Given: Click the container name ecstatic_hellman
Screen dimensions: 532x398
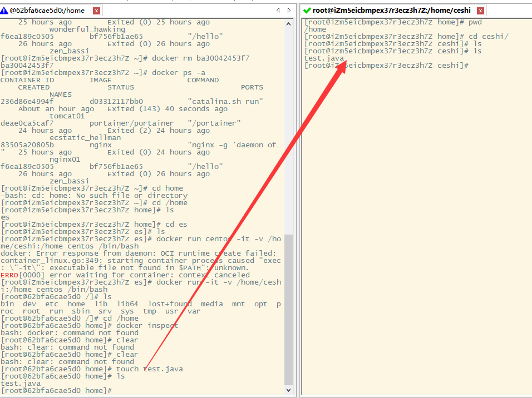Looking at the screenshot, I should [x=85, y=138].
